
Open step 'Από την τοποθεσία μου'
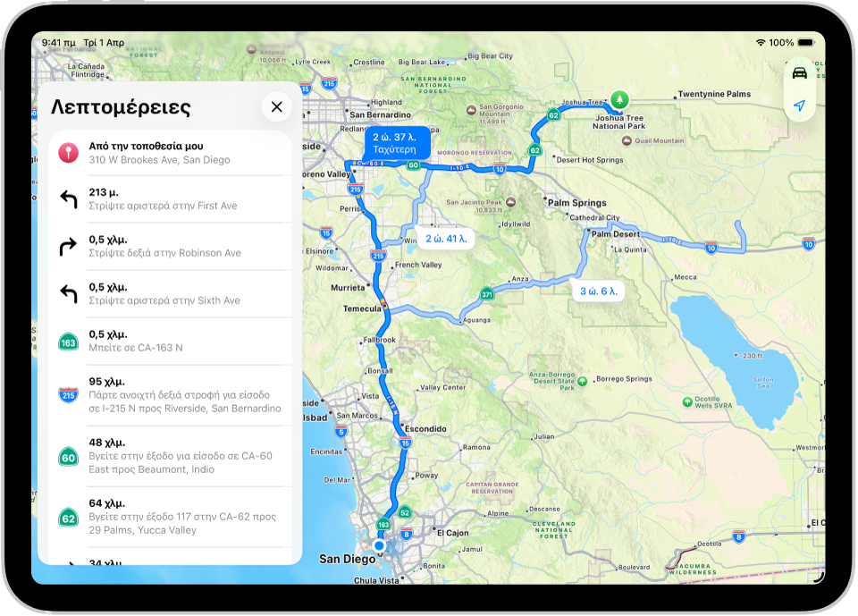pyautogui.click(x=170, y=153)
